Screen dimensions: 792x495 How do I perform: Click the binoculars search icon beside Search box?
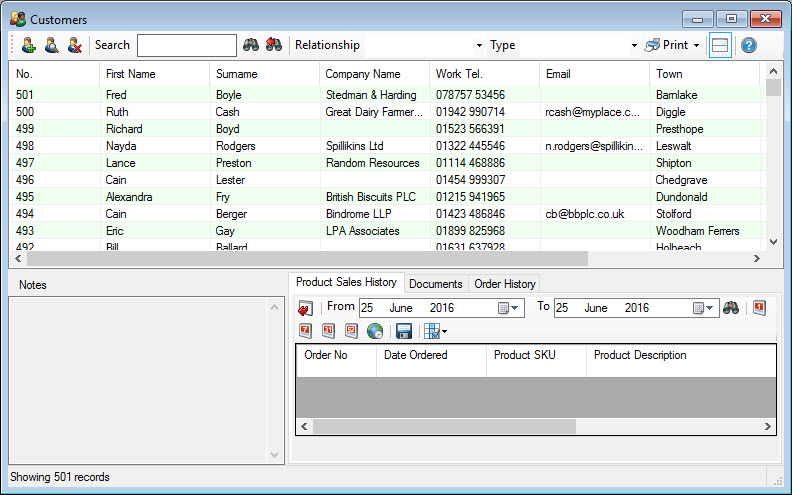click(x=251, y=45)
